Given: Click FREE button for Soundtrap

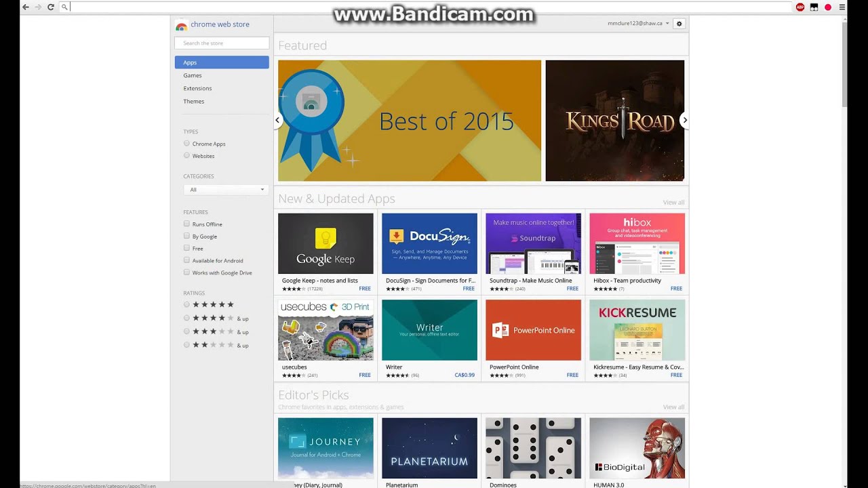Looking at the screenshot, I should [572, 289].
